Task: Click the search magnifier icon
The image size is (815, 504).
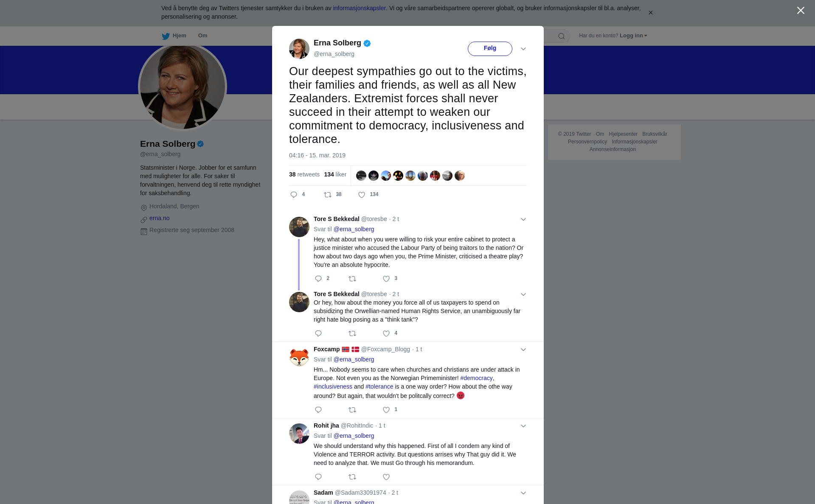Action: coord(562,36)
